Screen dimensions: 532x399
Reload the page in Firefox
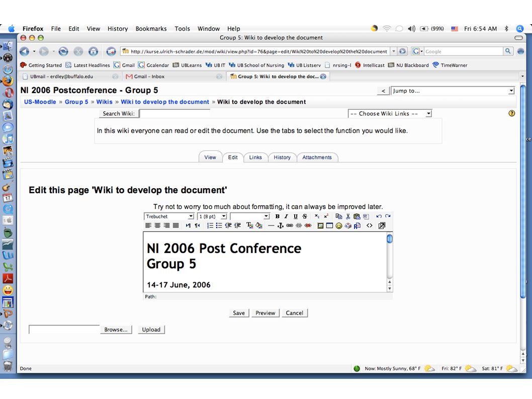(x=63, y=51)
